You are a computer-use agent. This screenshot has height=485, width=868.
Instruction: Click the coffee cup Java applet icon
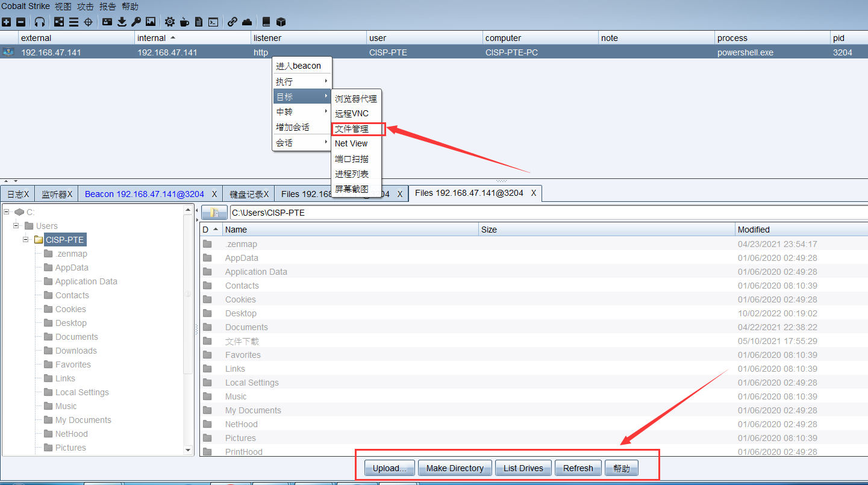pyautogui.click(x=184, y=22)
